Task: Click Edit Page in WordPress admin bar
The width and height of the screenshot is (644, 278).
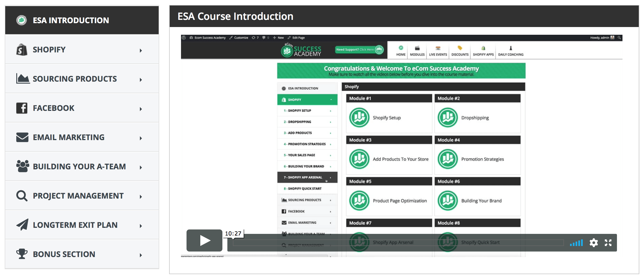Action: (296, 38)
